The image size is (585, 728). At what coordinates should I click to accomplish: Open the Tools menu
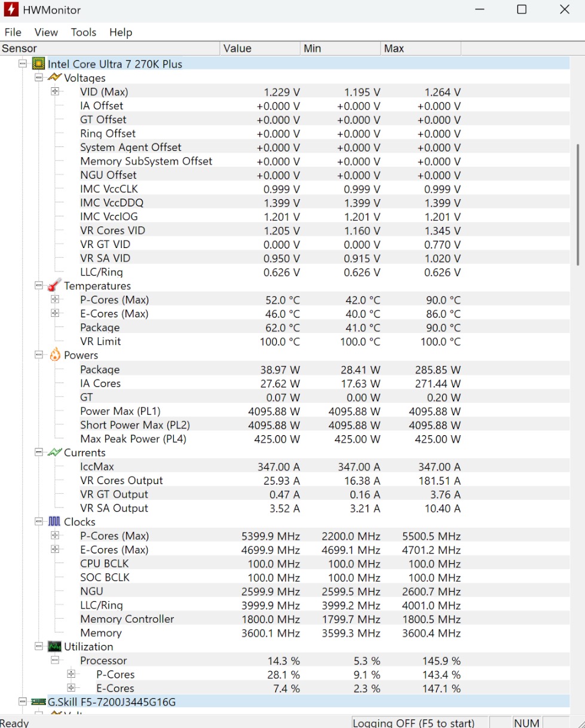tap(83, 32)
